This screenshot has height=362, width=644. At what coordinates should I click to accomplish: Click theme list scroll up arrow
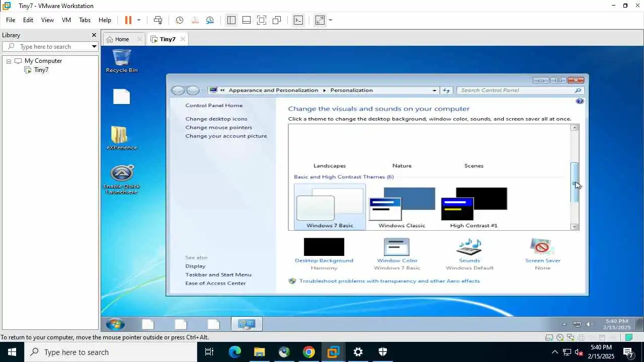click(575, 128)
